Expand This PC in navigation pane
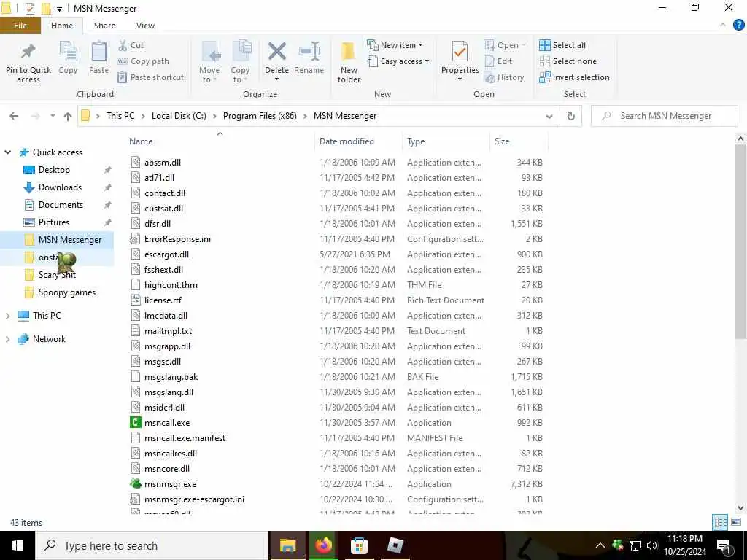747x560 pixels. [x=7, y=315]
